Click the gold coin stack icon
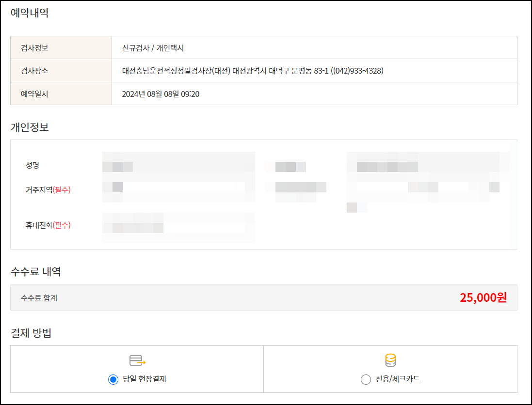 [x=390, y=360]
